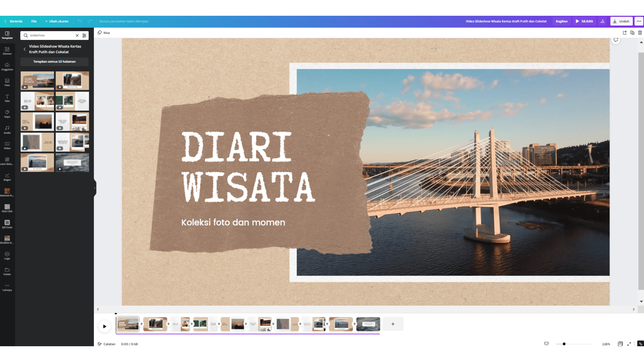Apply the sunset silhouette template page
The height and width of the screenshot is (362, 644).
pos(37,121)
